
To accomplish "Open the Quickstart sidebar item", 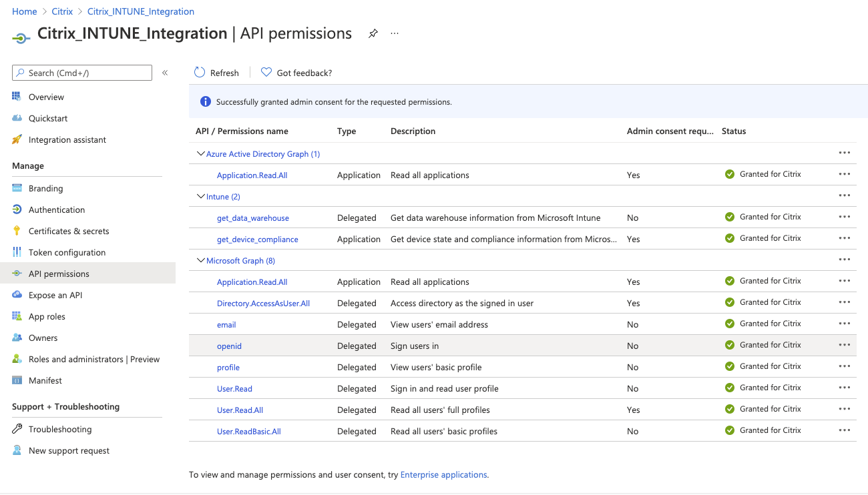I will (x=48, y=118).
